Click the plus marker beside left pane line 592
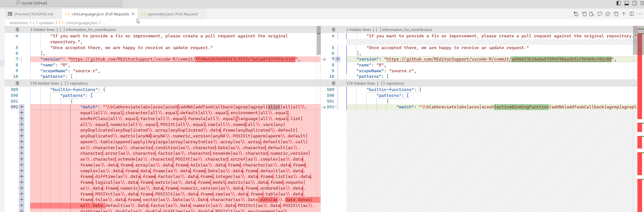644x212 pixels. coord(22,107)
